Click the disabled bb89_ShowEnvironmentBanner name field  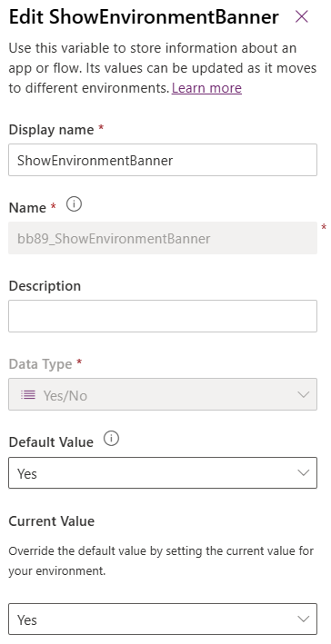click(163, 238)
